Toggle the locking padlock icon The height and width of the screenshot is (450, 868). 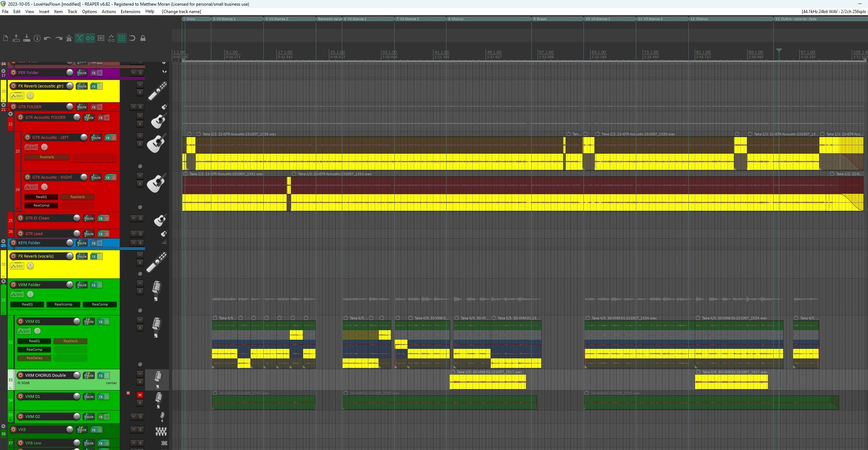[x=143, y=38]
